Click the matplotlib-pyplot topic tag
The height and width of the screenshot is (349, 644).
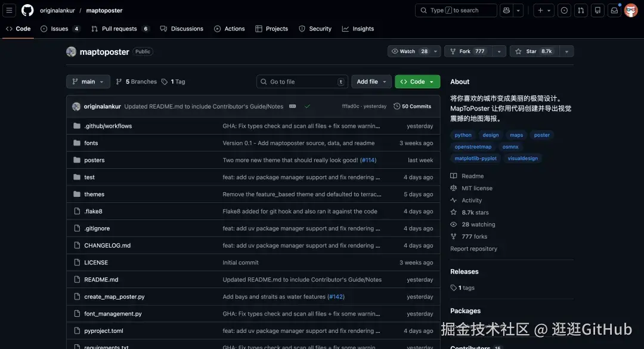click(x=476, y=158)
